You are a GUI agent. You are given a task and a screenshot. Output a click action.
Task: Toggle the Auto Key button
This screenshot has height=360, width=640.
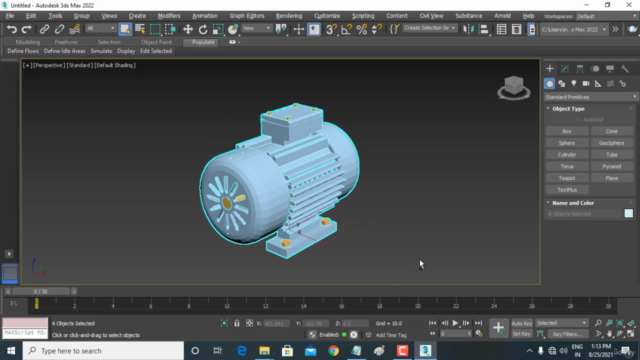click(522, 323)
